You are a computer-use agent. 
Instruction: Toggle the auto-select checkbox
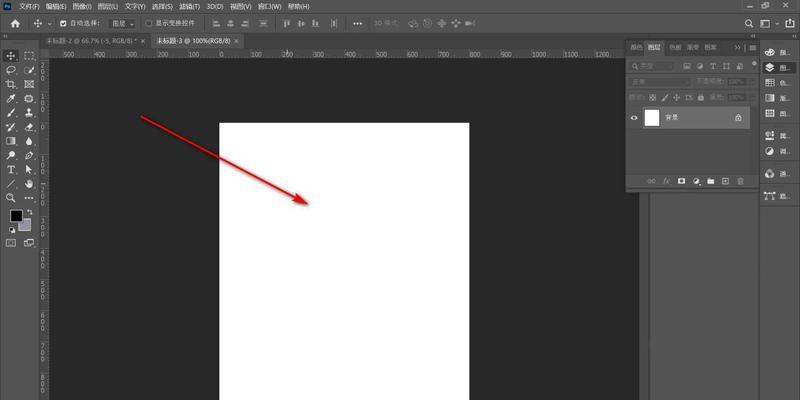tap(64, 23)
